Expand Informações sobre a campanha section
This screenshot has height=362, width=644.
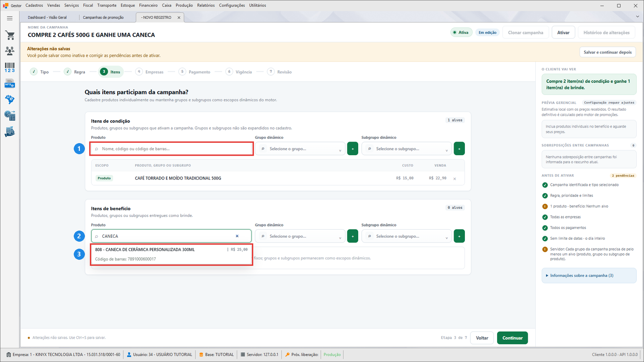(589, 276)
